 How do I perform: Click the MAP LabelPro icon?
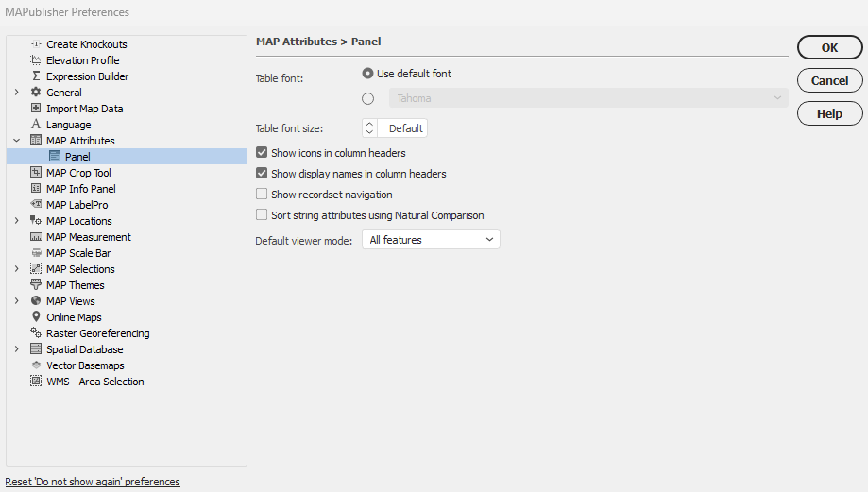(x=36, y=204)
